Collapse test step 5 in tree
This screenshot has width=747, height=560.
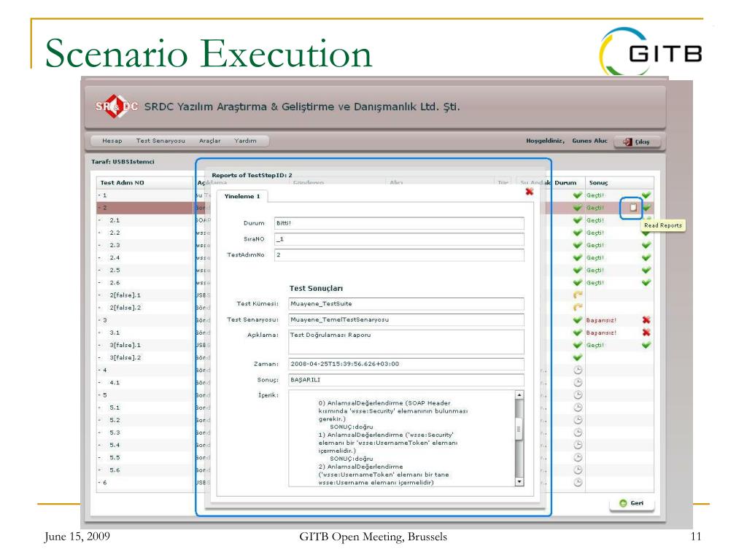click(x=98, y=395)
